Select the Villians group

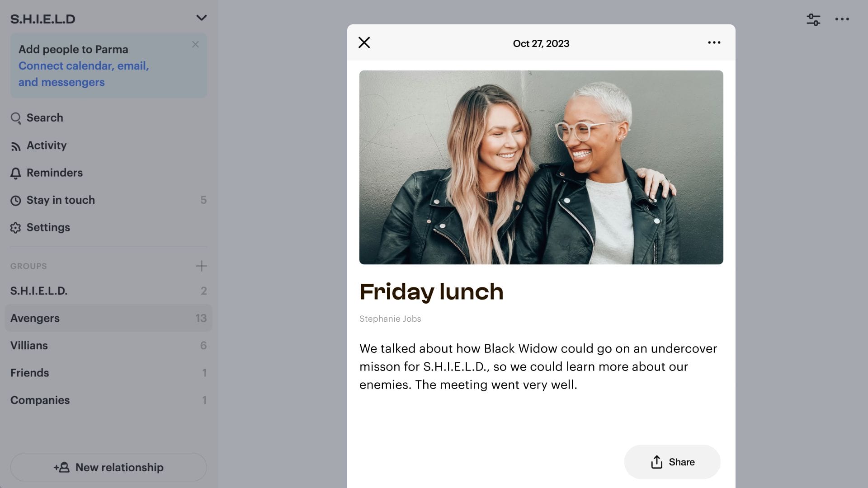[x=108, y=346]
